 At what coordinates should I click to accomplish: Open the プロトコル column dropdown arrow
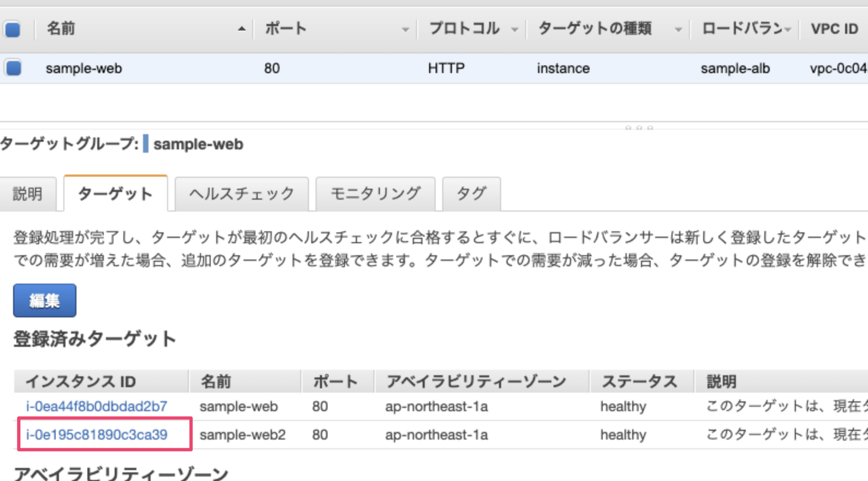pyautogui.click(x=514, y=29)
